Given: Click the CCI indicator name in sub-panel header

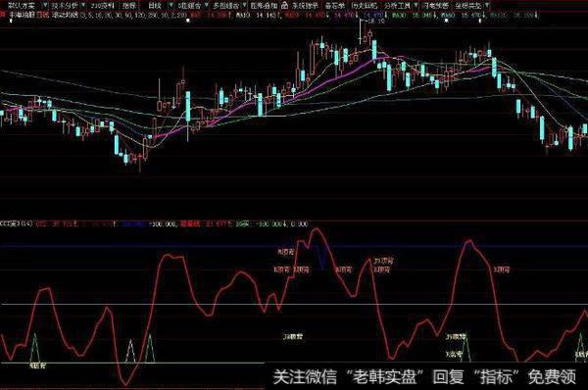Looking at the screenshot, I should click(16, 223).
